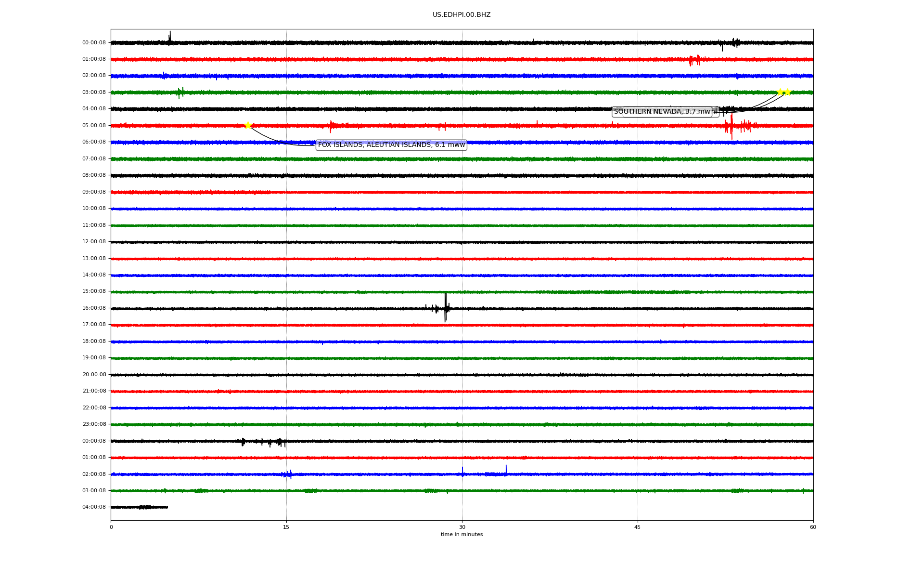Click the 23:00:08 row label

pos(94,424)
